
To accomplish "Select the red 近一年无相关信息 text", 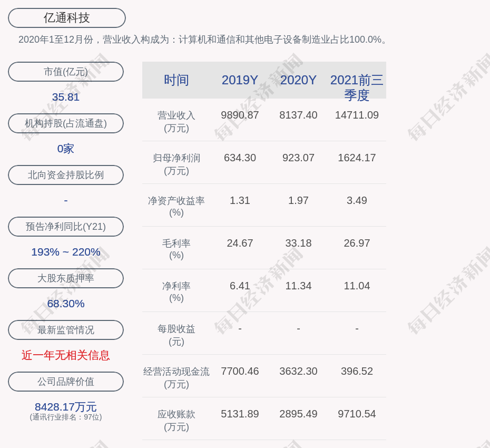I will click(x=66, y=355).
